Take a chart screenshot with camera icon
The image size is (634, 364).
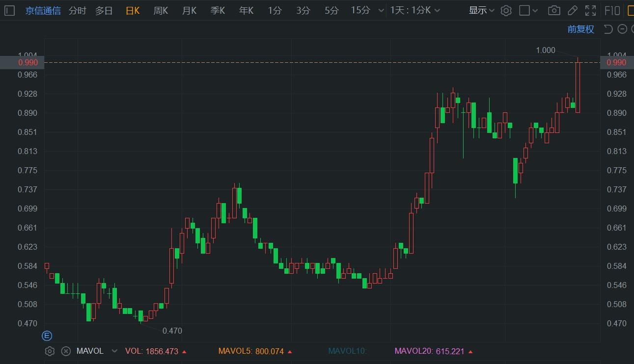pyautogui.click(x=554, y=10)
